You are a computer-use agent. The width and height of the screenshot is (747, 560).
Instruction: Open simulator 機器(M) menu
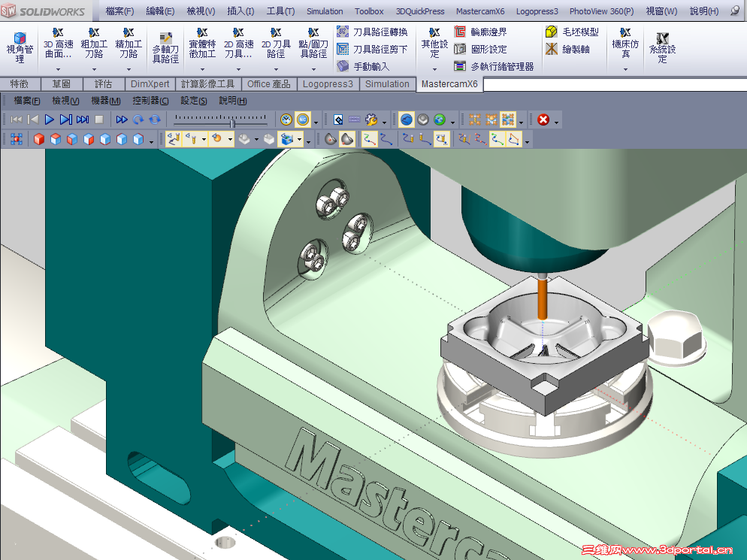coord(106,101)
